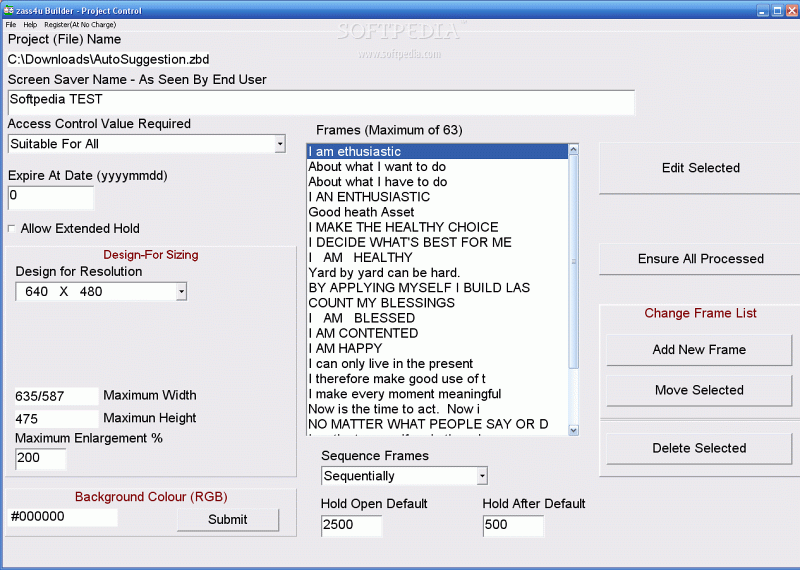Submit the background colour

pyautogui.click(x=228, y=519)
